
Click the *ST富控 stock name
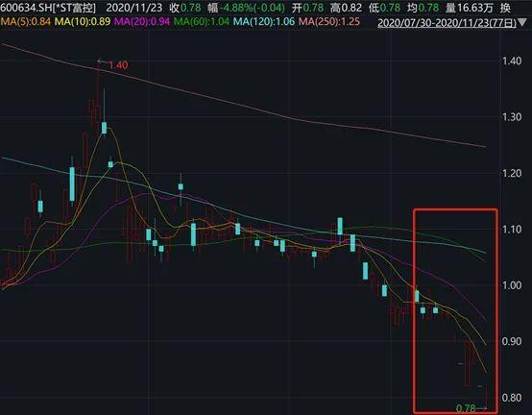[75, 8]
